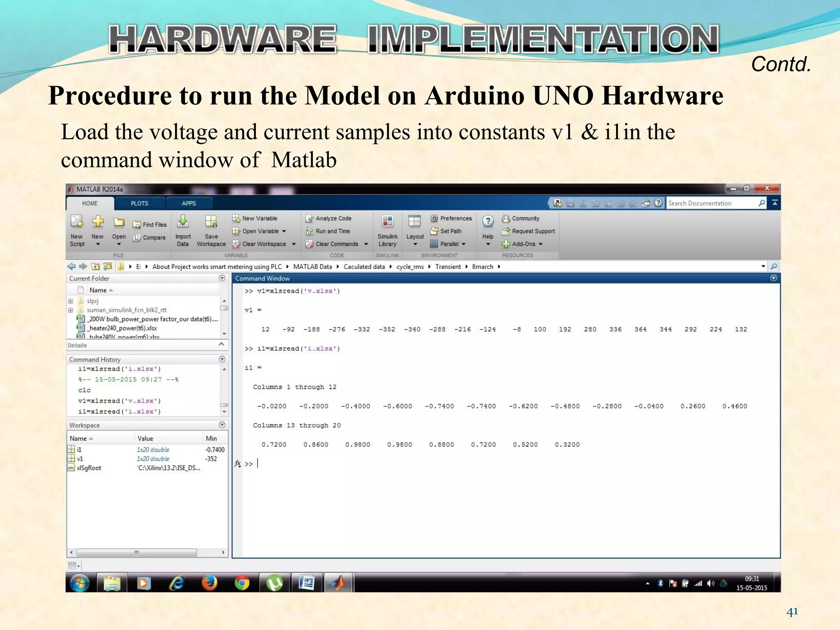Click the back navigation arrow

coord(71,267)
